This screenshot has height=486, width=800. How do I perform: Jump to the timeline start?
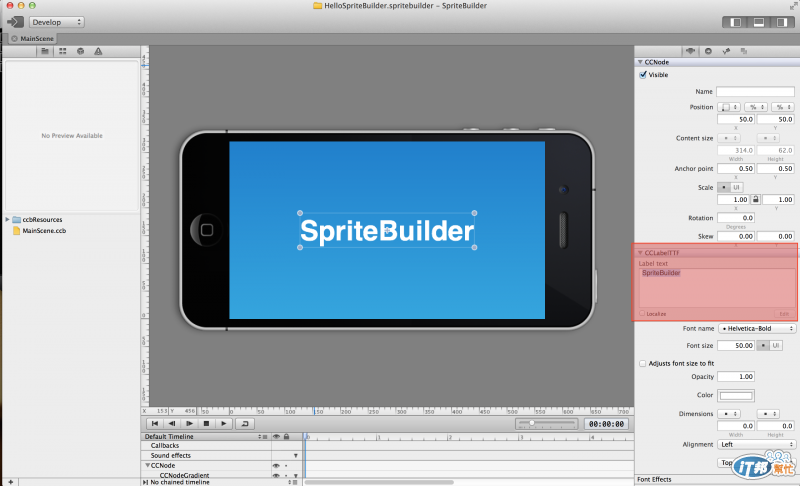coord(155,423)
